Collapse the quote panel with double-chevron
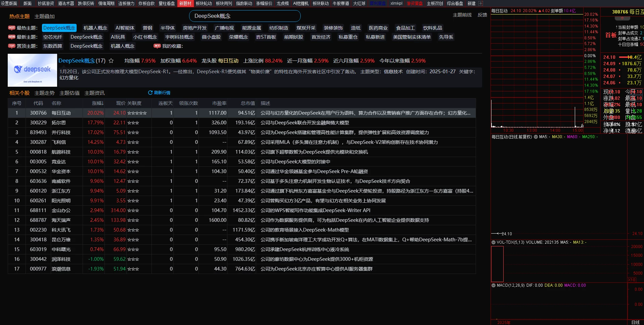 [x=622, y=18]
